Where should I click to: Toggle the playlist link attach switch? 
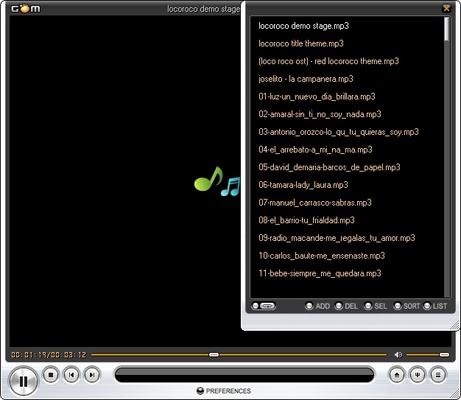click(x=264, y=306)
